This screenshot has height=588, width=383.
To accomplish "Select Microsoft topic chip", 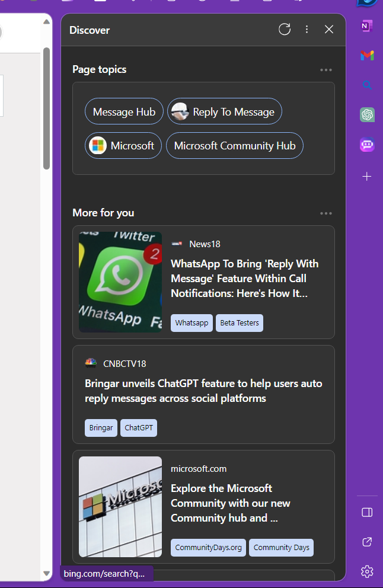I will (x=123, y=145).
